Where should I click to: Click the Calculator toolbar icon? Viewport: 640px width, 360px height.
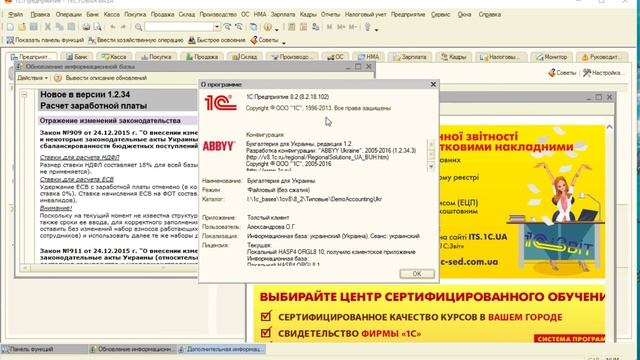291,27
